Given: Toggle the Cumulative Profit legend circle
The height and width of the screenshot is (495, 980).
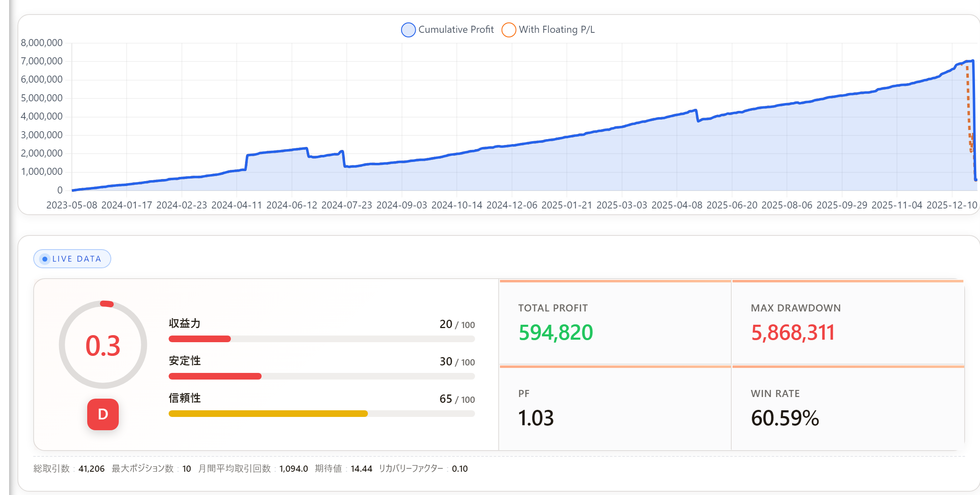Looking at the screenshot, I should [408, 30].
